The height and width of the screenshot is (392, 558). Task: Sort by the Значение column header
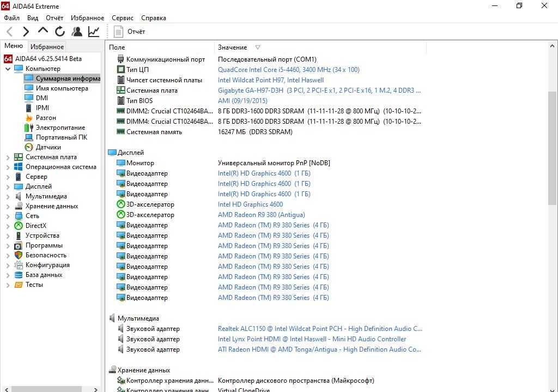(232, 47)
